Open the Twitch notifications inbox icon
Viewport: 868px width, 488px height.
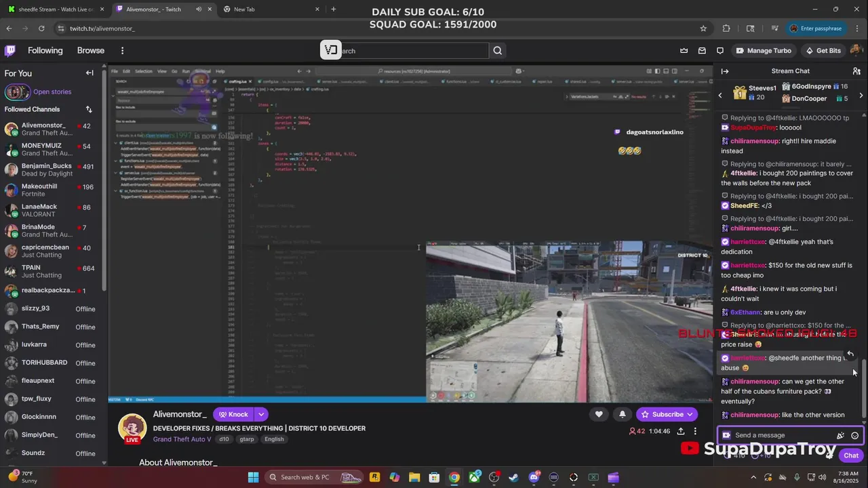coord(702,51)
